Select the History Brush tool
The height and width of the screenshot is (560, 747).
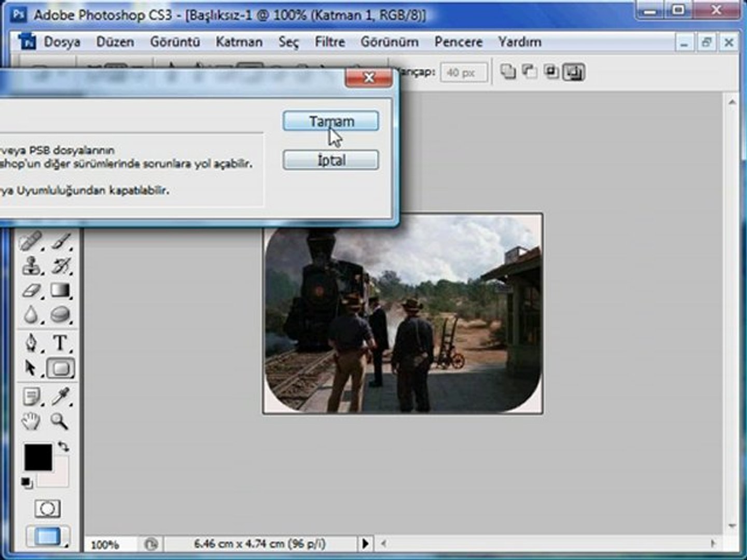(61, 266)
